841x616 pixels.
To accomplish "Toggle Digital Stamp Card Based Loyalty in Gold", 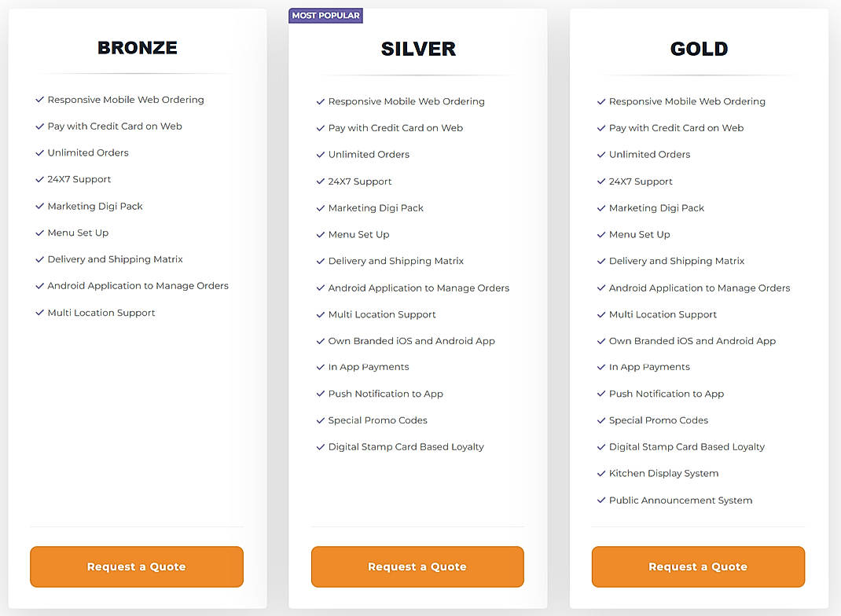I will (x=686, y=446).
